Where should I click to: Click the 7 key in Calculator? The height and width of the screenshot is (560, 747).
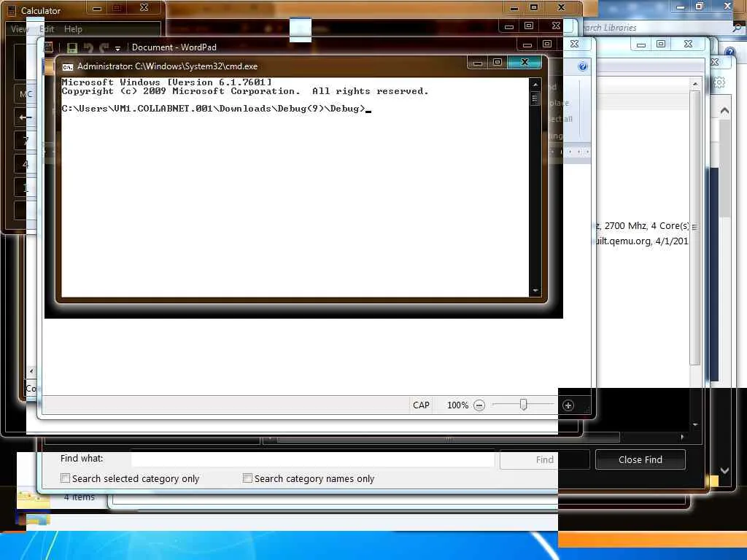tap(26, 141)
